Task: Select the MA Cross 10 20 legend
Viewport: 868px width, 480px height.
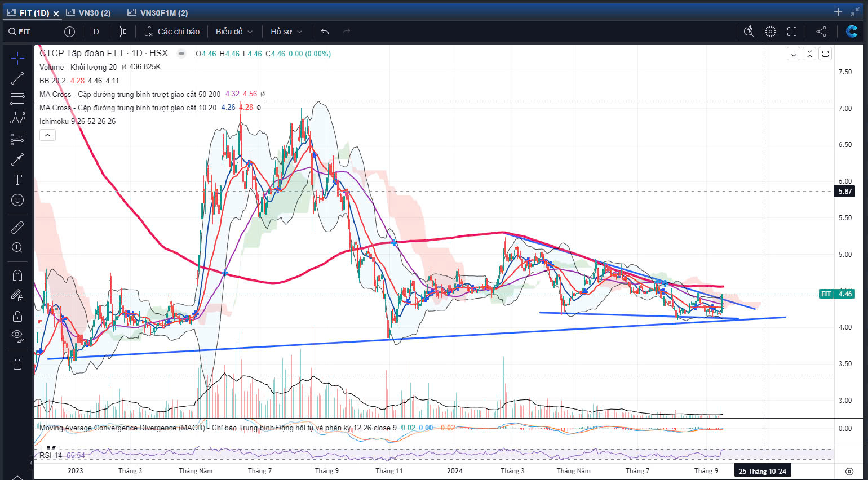Action: (128, 108)
